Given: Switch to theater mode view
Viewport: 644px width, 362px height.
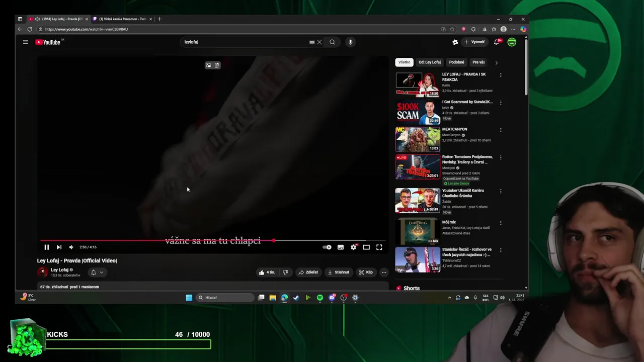Looking at the screenshot, I should point(366,247).
